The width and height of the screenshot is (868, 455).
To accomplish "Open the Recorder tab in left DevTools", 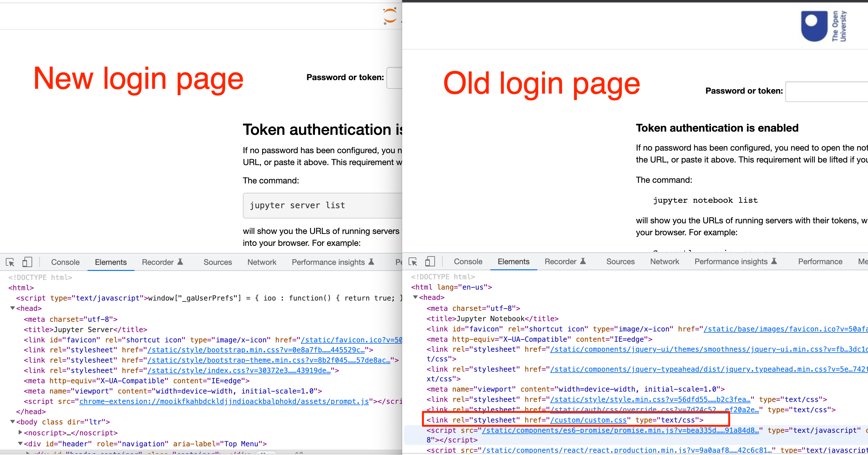I will (162, 262).
